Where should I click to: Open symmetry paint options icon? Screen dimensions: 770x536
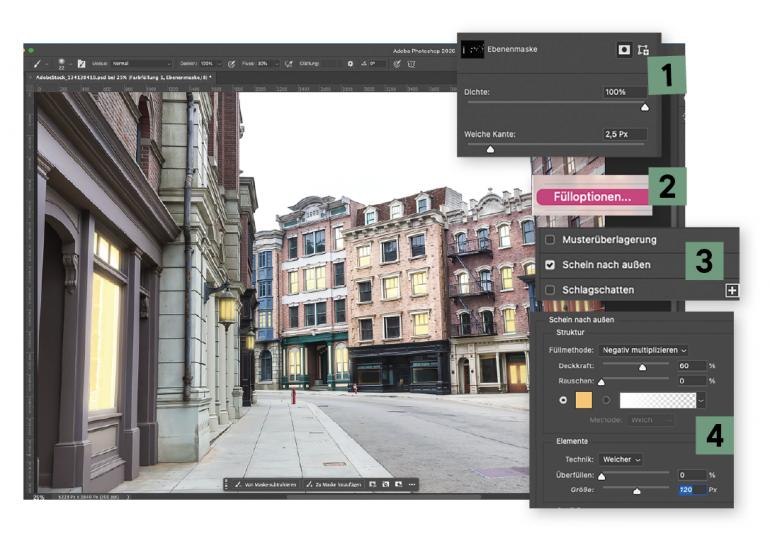[x=412, y=64]
